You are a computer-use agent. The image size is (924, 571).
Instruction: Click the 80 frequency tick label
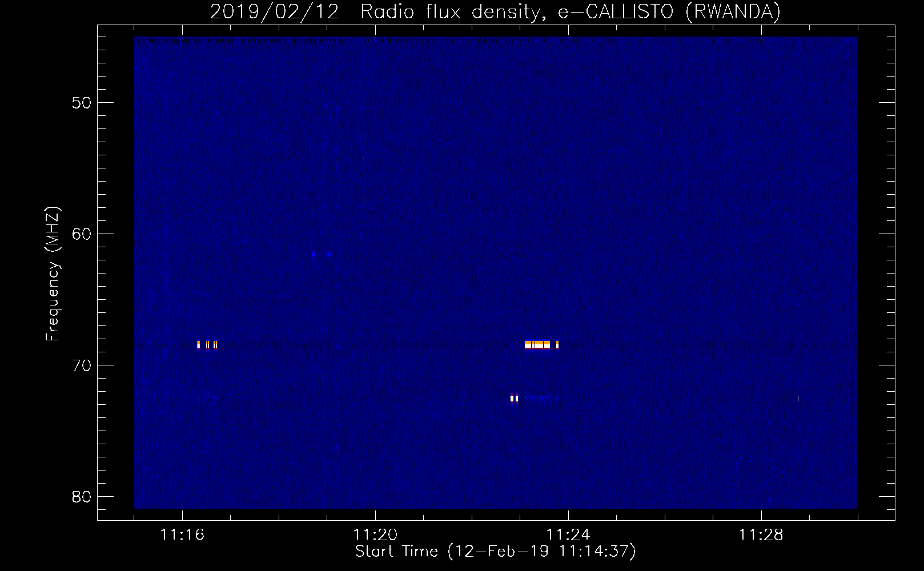pos(82,497)
